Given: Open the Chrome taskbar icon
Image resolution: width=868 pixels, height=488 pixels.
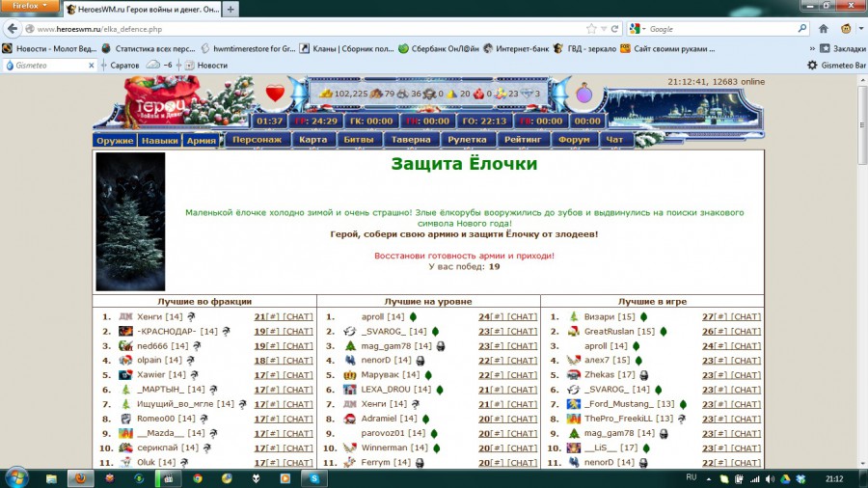Looking at the screenshot, I should tap(198, 478).
